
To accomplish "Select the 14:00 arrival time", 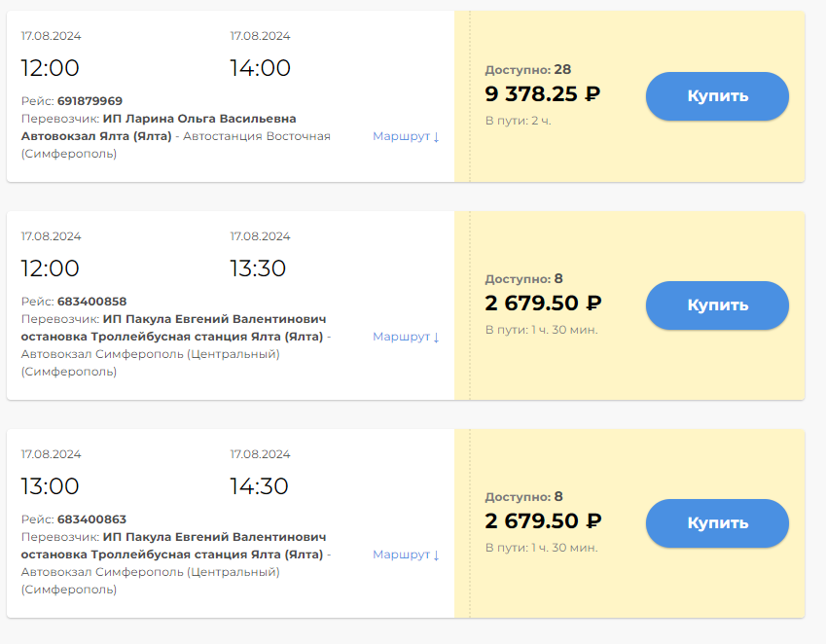I will tap(260, 68).
